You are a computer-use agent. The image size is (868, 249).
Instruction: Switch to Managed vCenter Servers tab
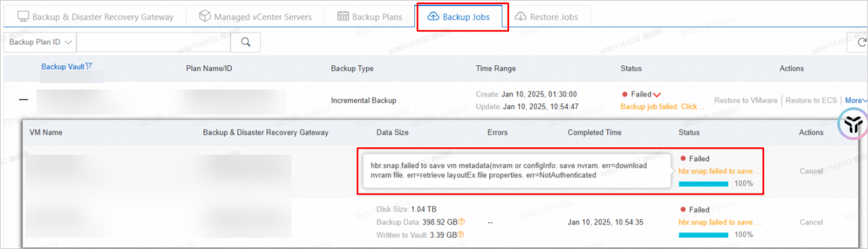pyautogui.click(x=256, y=17)
